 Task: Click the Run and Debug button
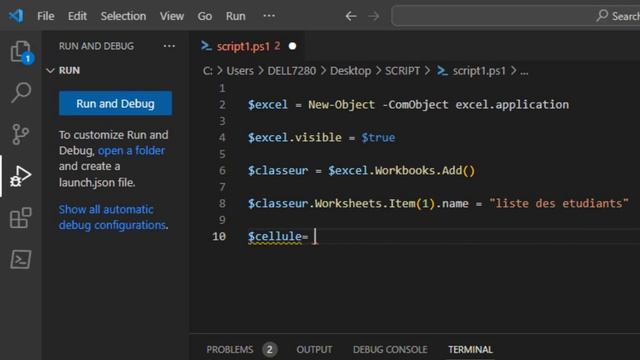(116, 103)
